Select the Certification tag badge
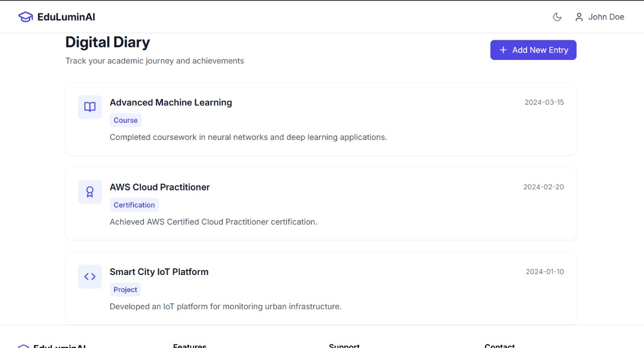This screenshot has height=348, width=644. (x=134, y=205)
